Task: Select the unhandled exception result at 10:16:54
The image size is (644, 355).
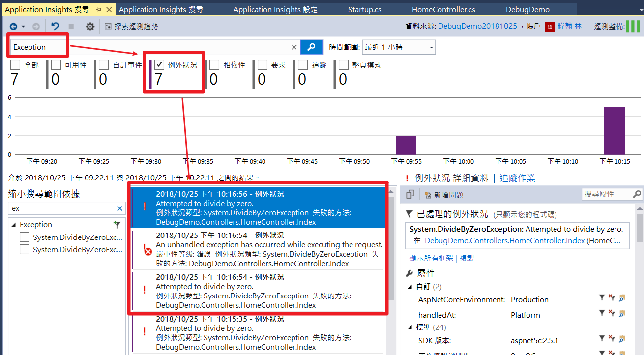Action: tap(258, 249)
